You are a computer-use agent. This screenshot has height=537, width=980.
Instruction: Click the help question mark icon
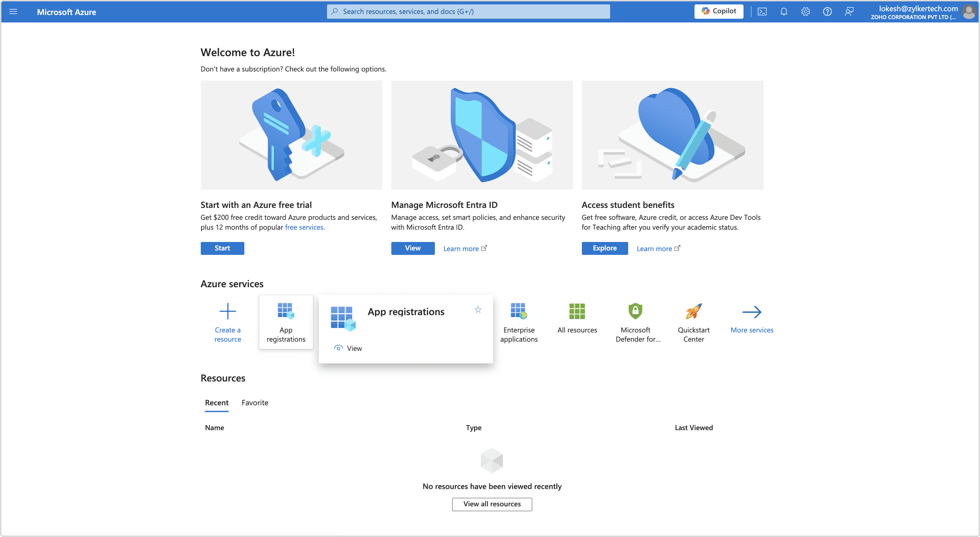tap(827, 12)
